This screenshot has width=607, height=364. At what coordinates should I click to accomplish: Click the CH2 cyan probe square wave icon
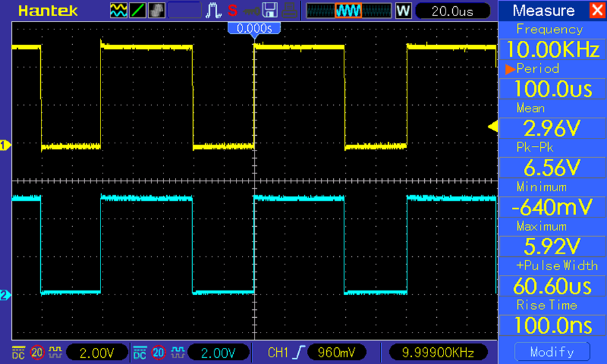click(177, 353)
